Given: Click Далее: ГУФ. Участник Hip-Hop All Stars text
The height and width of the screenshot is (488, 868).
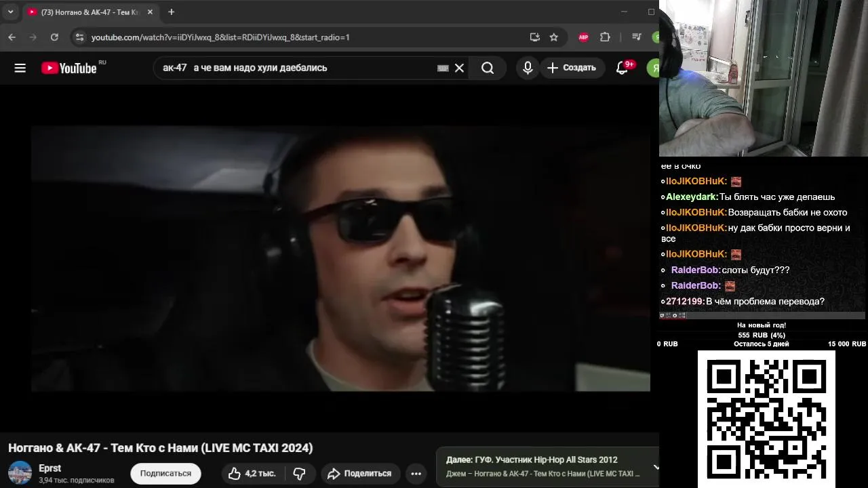Looking at the screenshot, I should (x=532, y=460).
